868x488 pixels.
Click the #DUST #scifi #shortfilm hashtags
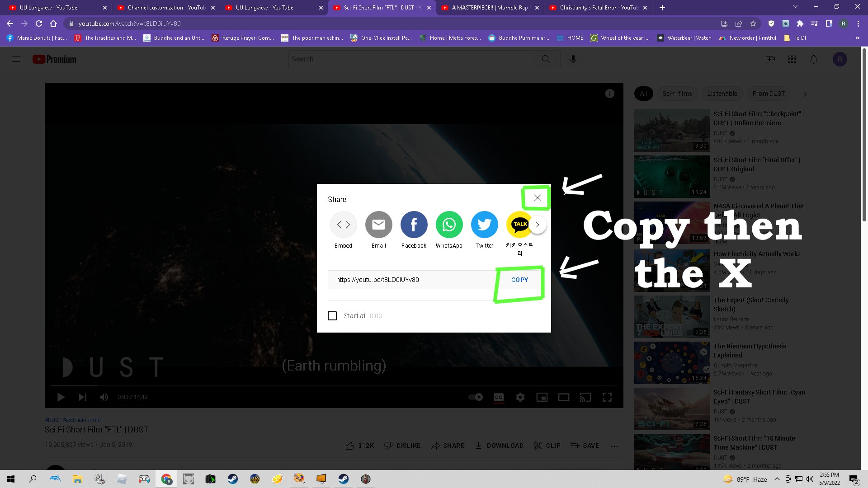coord(74,420)
